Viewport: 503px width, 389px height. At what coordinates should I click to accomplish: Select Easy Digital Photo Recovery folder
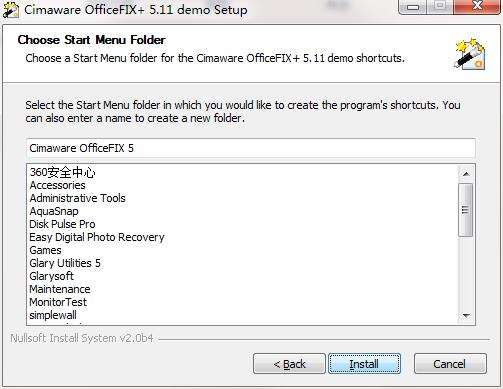coord(97,237)
